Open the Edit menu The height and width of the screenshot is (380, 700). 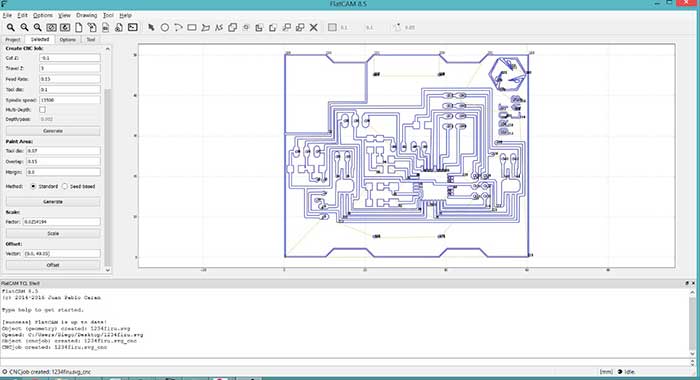coord(22,15)
